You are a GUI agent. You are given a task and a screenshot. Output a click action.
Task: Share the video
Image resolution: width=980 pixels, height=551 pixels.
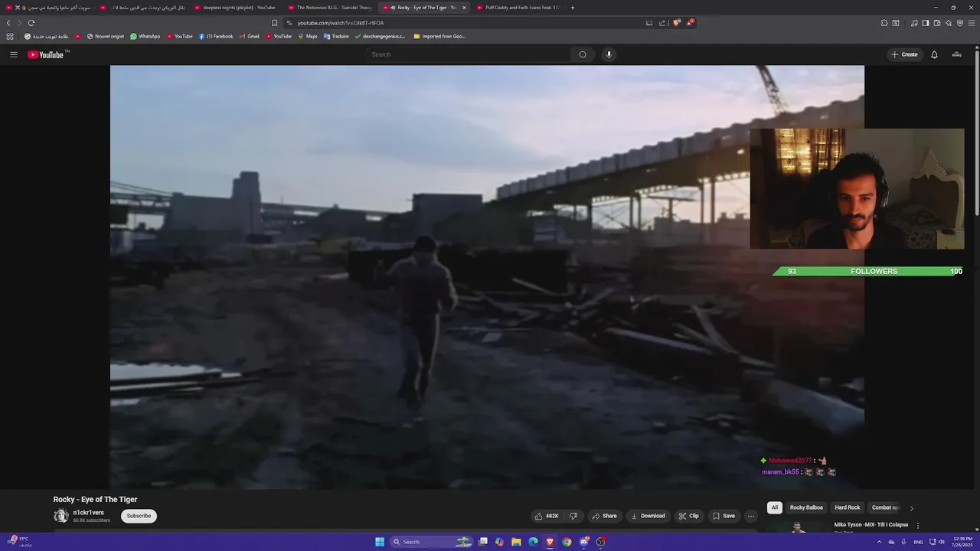605,516
